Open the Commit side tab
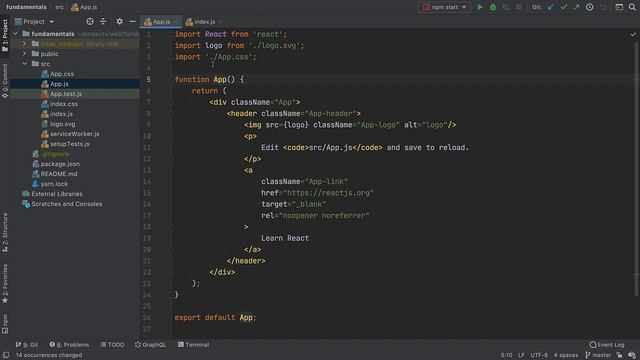 click(5, 80)
